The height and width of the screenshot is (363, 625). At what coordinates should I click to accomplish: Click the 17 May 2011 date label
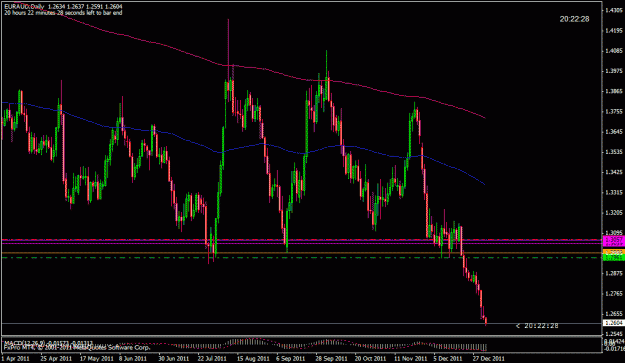pos(96,359)
